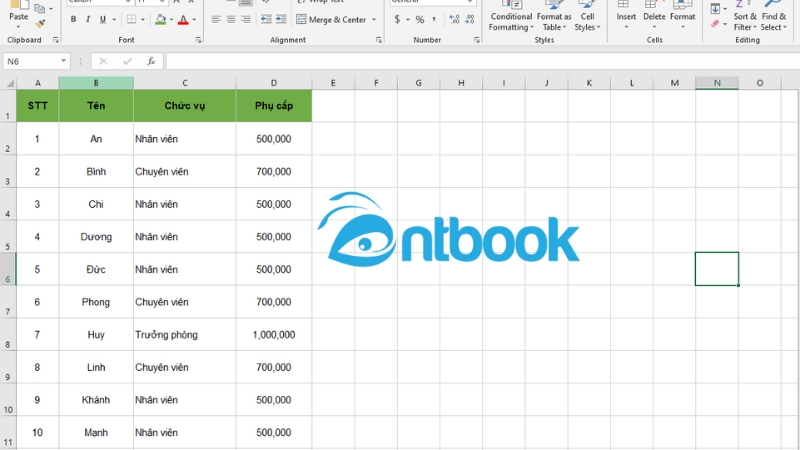Open Borders dropdown arrow

(142, 19)
